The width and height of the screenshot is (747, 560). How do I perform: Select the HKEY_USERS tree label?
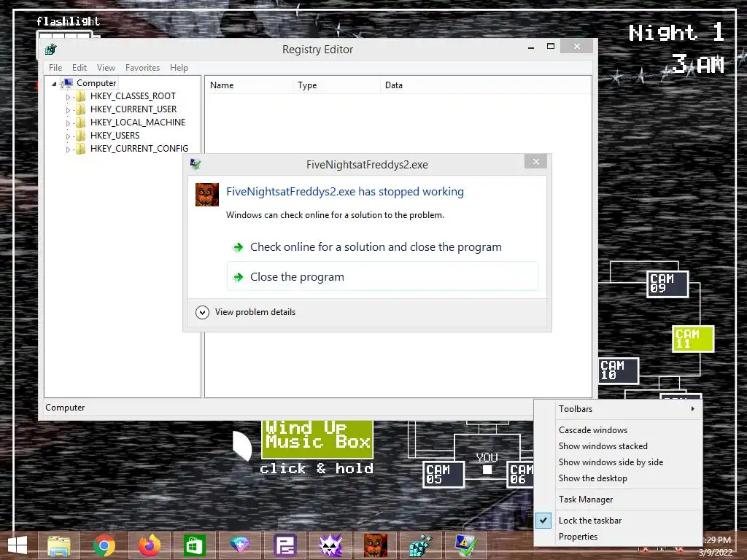pyautogui.click(x=115, y=136)
